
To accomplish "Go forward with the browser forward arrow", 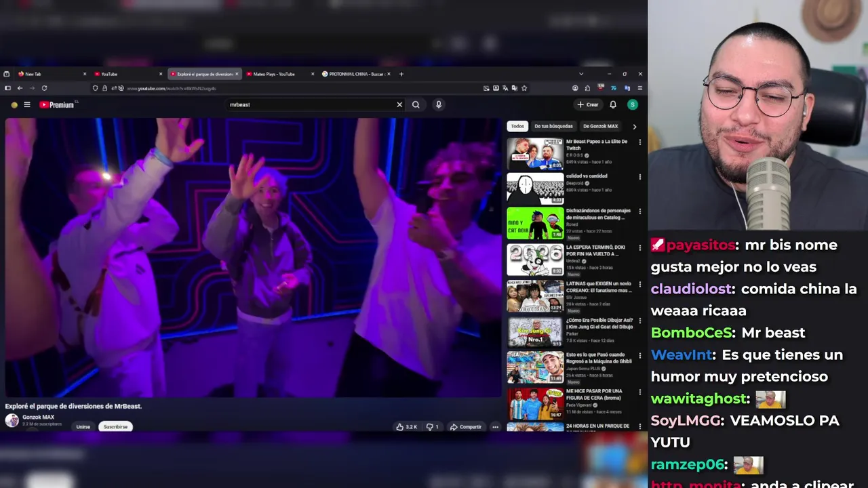I will pyautogui.click(x=32, y=88).
